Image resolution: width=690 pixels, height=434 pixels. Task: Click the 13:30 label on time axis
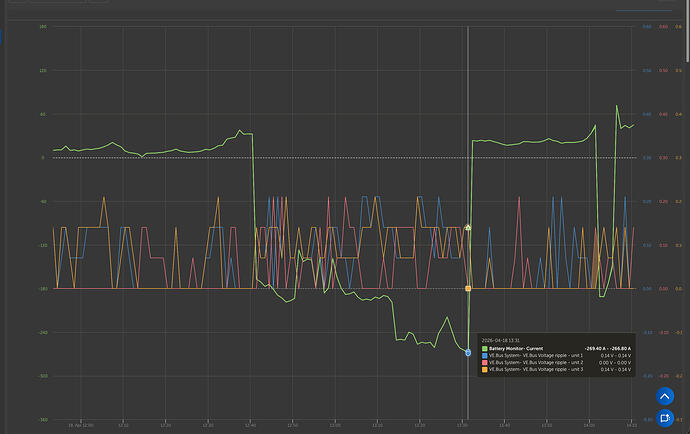462,424
